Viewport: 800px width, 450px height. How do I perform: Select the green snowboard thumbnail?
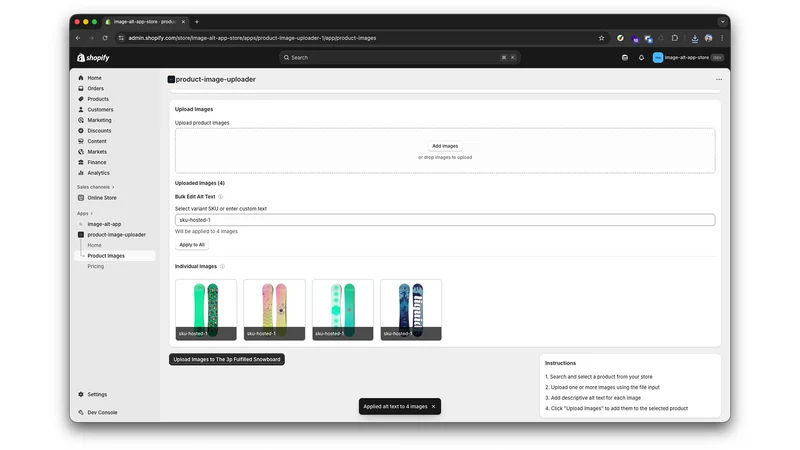click(206, 310)
